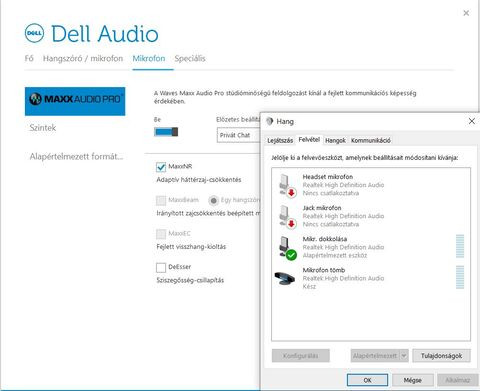Open the Hangok tab

pyautogui.click(x=335, y=140)
